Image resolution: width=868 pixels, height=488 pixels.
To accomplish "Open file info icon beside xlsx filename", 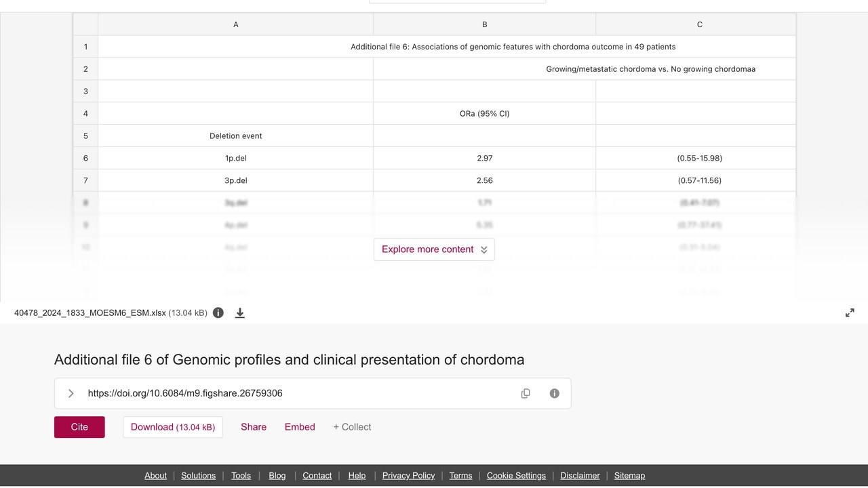I will (218, 313).
